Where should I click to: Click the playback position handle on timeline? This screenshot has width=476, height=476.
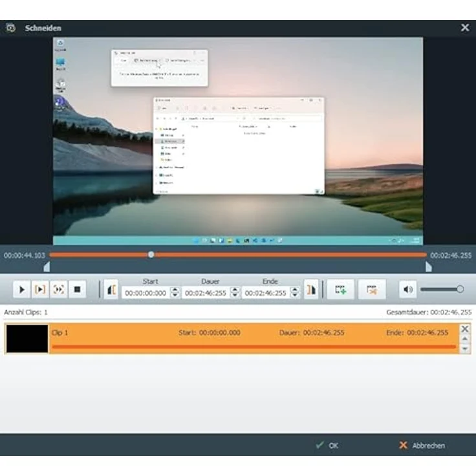point(151,255)
